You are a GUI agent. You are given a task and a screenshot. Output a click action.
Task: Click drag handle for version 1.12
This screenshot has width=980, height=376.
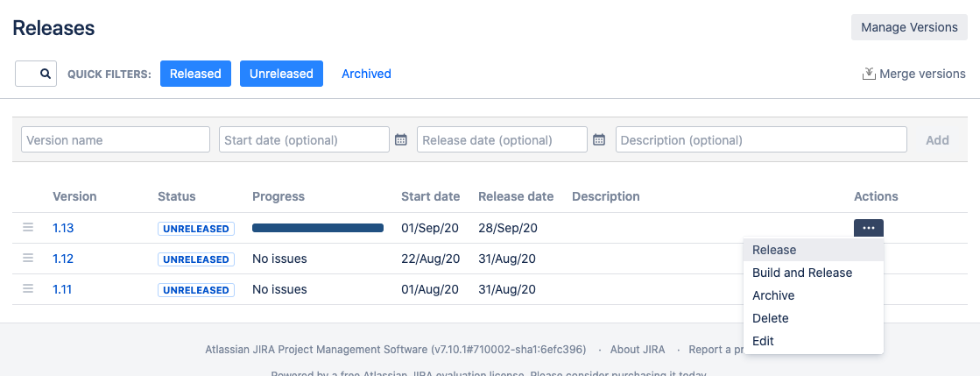click(x=28, y=259)
